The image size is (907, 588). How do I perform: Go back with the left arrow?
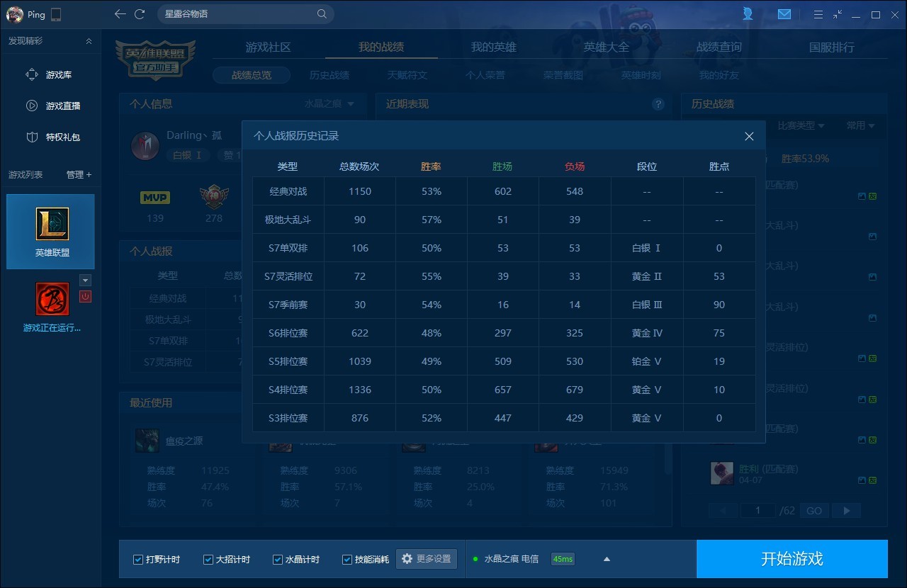click(x=120, y=14)
